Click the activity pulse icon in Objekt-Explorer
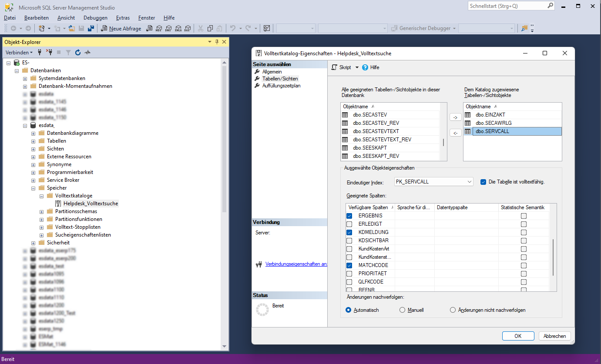The image size is (601, 364). click(x=87, y=52)
